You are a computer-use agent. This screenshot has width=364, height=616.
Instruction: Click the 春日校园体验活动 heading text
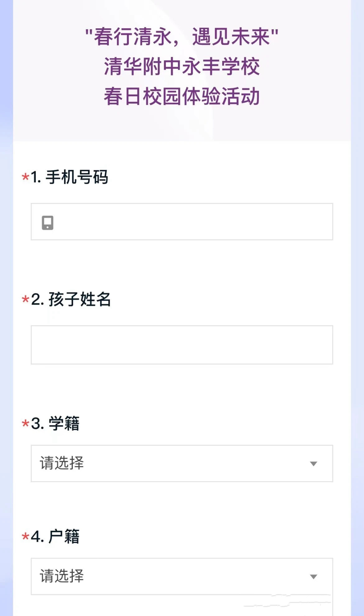[x=182, y=96]
